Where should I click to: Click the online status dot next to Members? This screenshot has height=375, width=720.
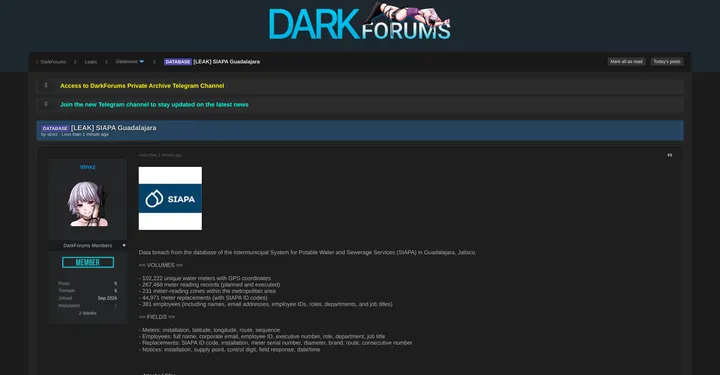tap(124, 246)
